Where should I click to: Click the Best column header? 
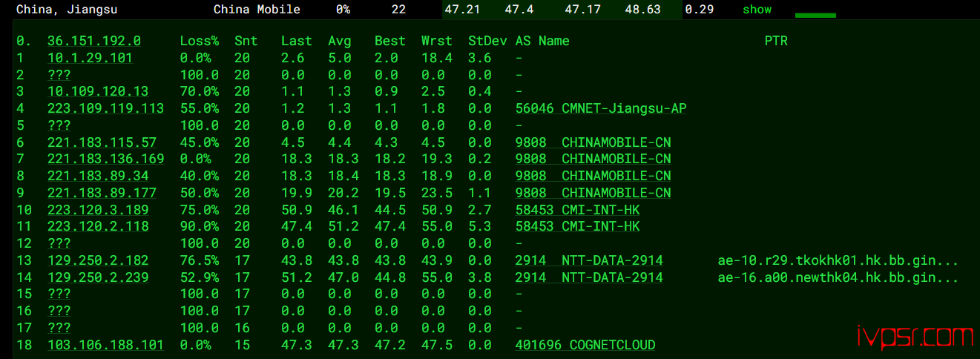click(x=390, y=42)
